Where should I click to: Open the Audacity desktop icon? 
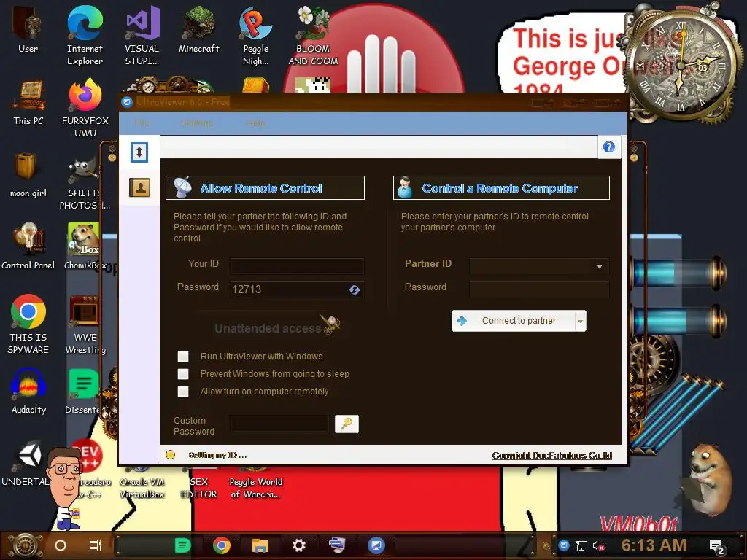click(x=28, y=391)
